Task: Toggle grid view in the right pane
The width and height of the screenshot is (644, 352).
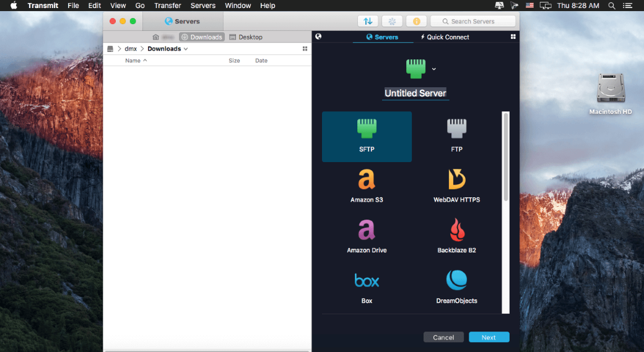Action: [x=513, y=36]
